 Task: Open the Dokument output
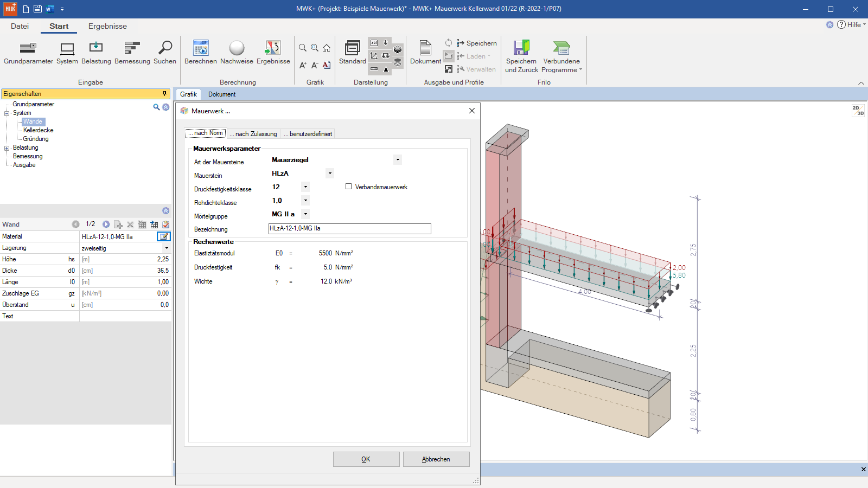tap(425, 53)
